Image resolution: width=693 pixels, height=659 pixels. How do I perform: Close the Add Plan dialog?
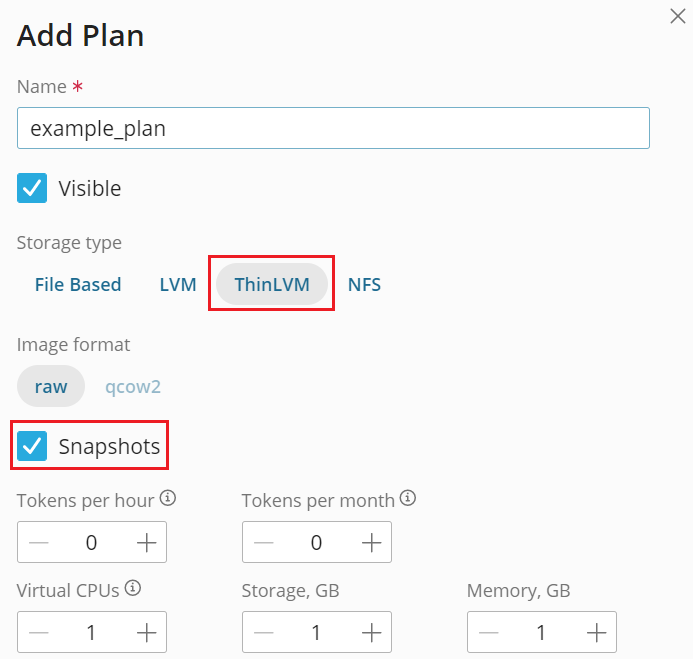(677, 16)
